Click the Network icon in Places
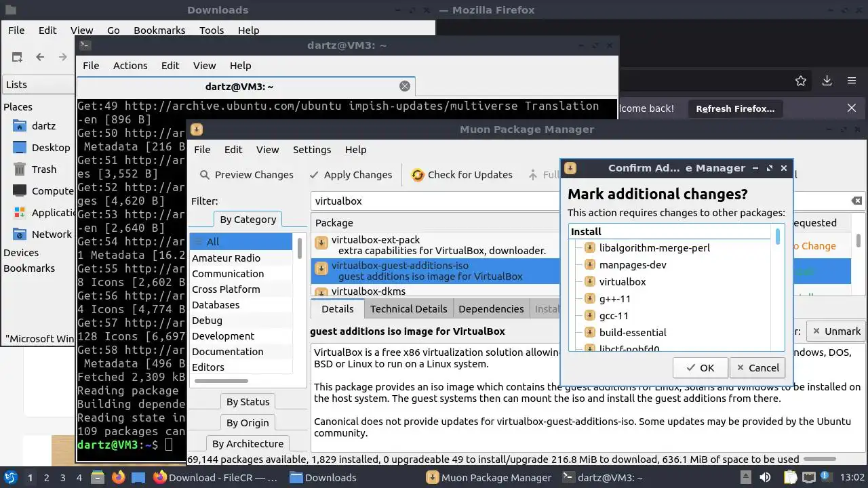Image resolution: width=868 pixels, height=488 pixels. click(20, 235)
